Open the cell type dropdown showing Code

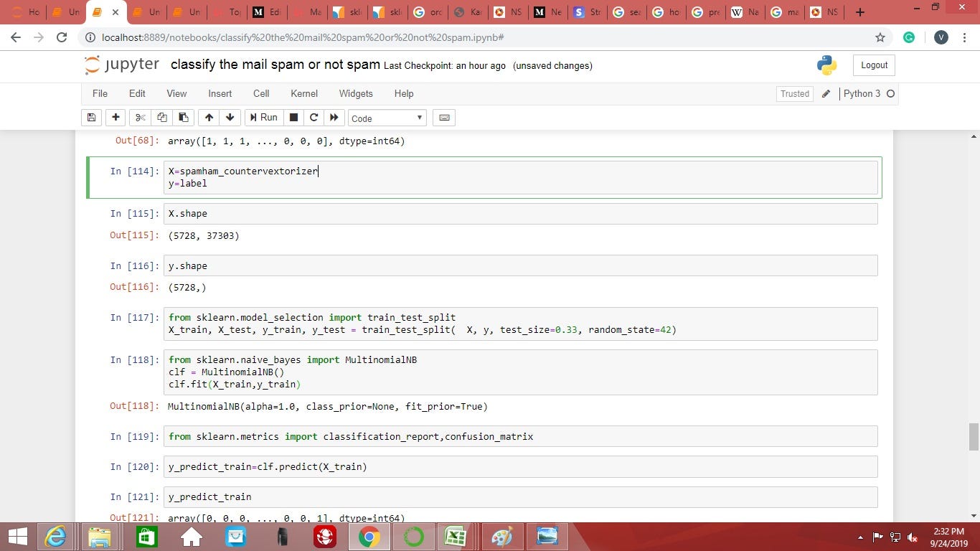click(x=386, y=117)
